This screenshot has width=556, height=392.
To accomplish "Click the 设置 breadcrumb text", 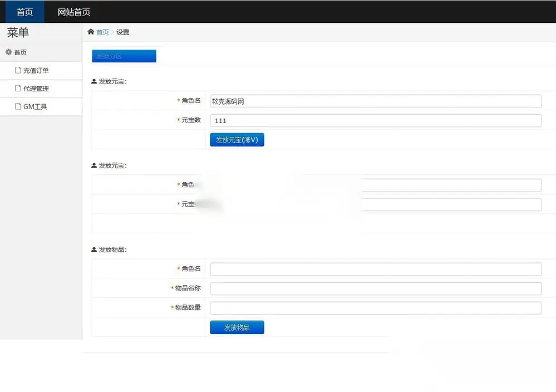I will click(122, 32).
